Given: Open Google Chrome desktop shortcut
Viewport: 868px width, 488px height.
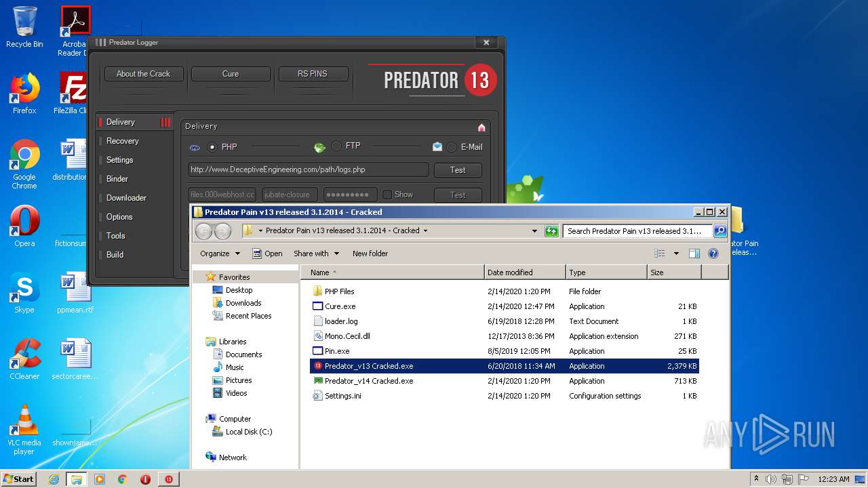Looking at the screenshot, I should point(24,164).
